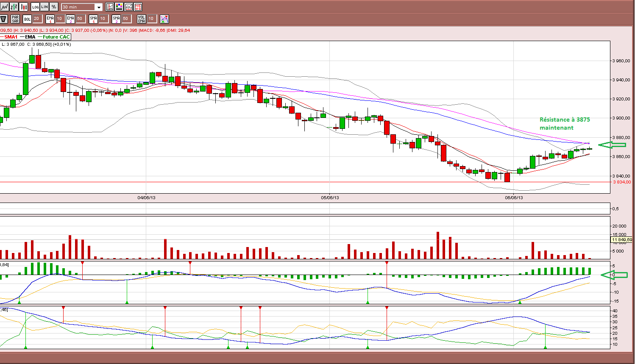Click the -15 MACD axis label
Image resolution: width=635 pixels, height=364 pixels.
click(x=616, y=301)
